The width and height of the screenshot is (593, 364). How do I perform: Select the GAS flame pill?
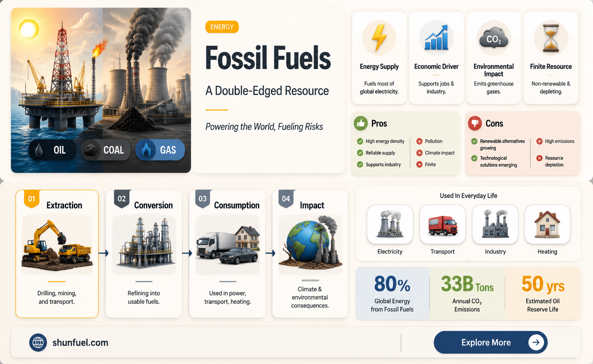[x=160, y=150]
